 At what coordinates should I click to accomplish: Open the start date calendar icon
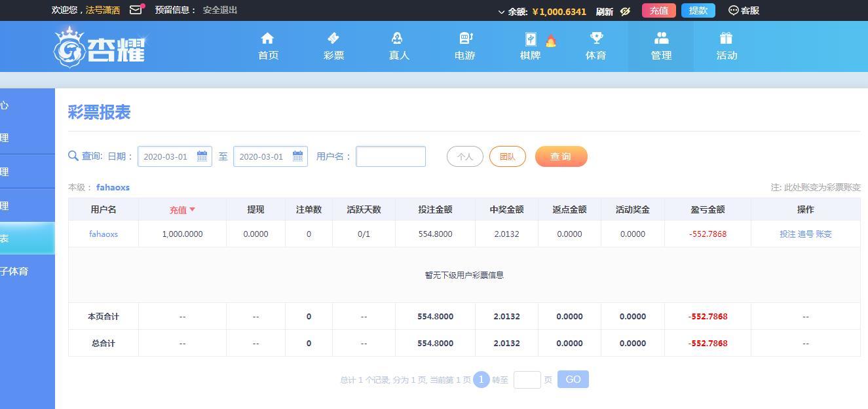(202, 156)
